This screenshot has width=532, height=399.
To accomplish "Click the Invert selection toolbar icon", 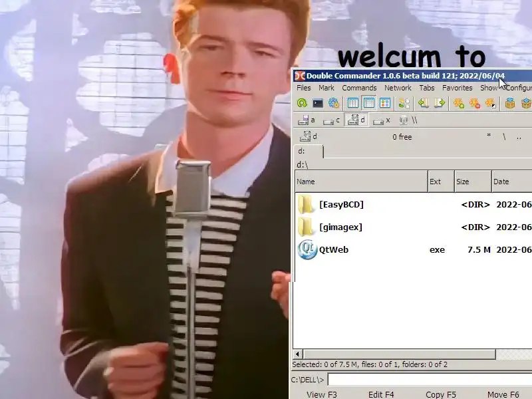I will tap(491, 103).
